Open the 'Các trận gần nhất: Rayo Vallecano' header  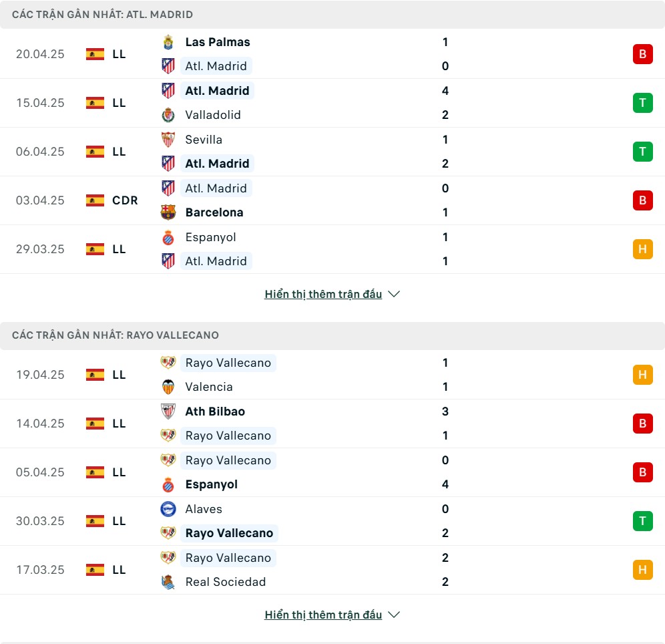332,335
